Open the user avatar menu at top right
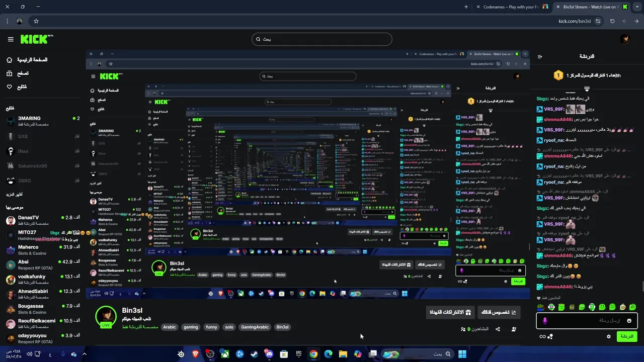 [x=625, y=39]
